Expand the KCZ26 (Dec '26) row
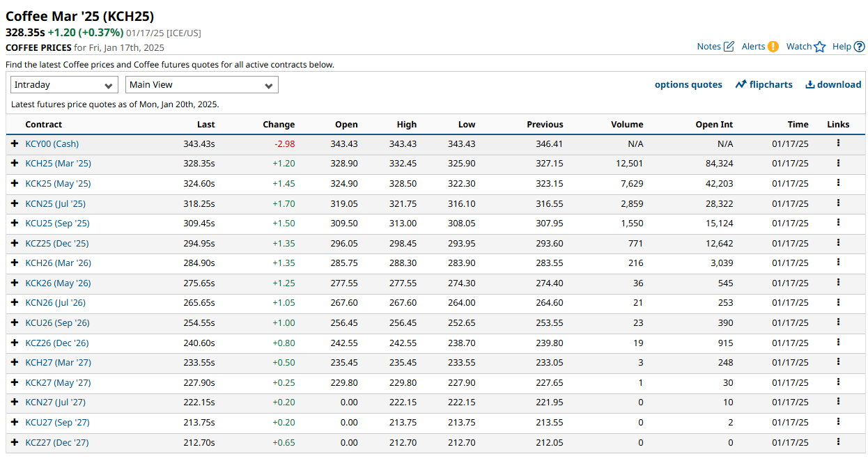The width and height of the screenshot is (868, 461). [15, 343]
